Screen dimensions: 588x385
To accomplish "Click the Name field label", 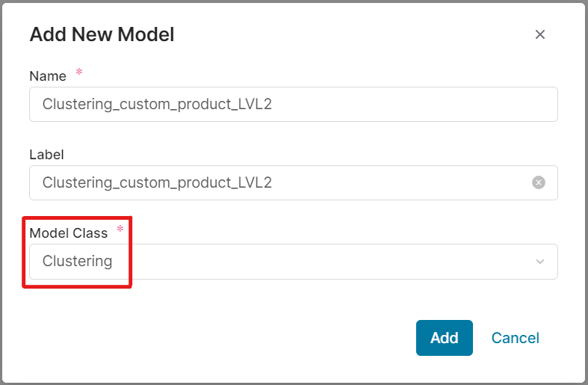I will 47,76.
